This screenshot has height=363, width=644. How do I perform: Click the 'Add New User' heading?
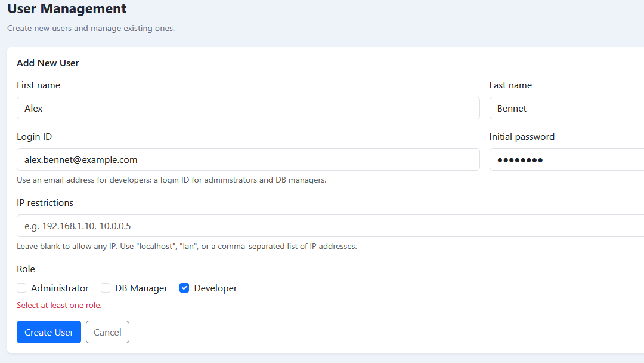coord(48,63)
